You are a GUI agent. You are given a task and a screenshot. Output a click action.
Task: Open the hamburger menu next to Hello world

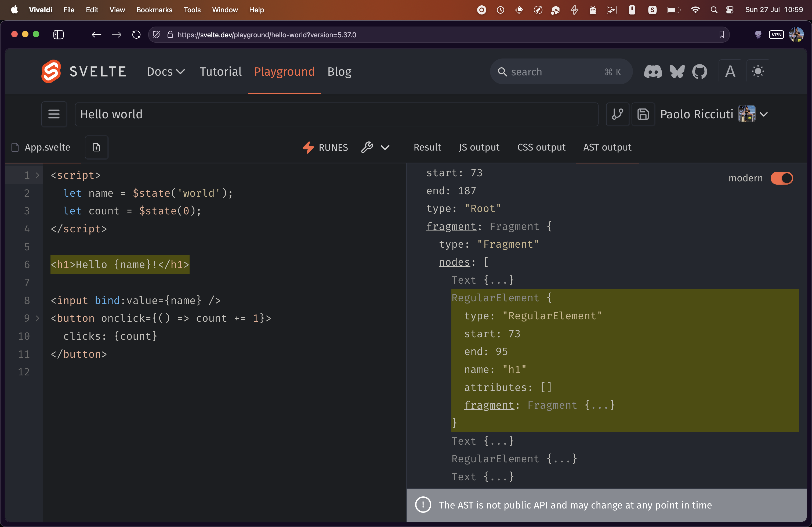(54, 114)
